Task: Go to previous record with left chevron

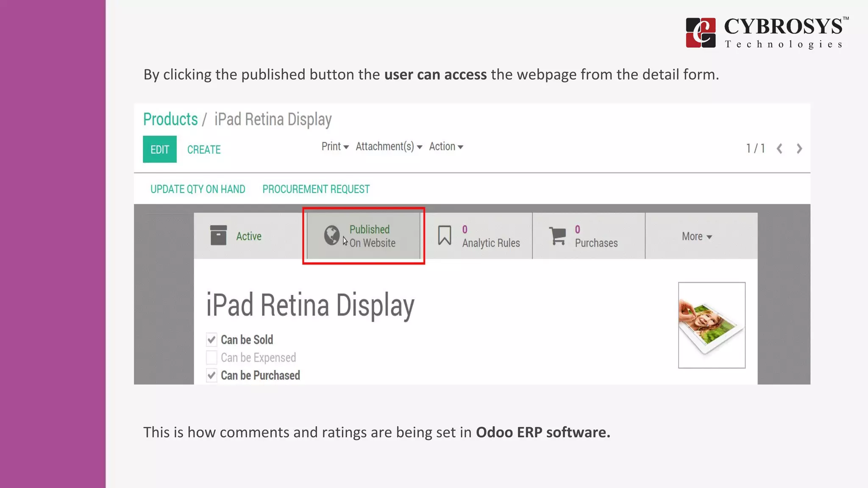Action: coord(779,149)
